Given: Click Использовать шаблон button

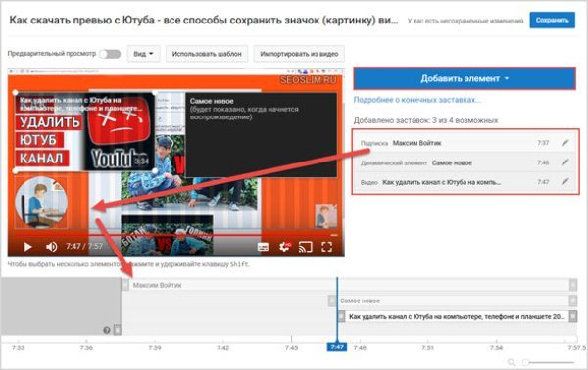Looking at the screenshot, I should coord(207,54).
